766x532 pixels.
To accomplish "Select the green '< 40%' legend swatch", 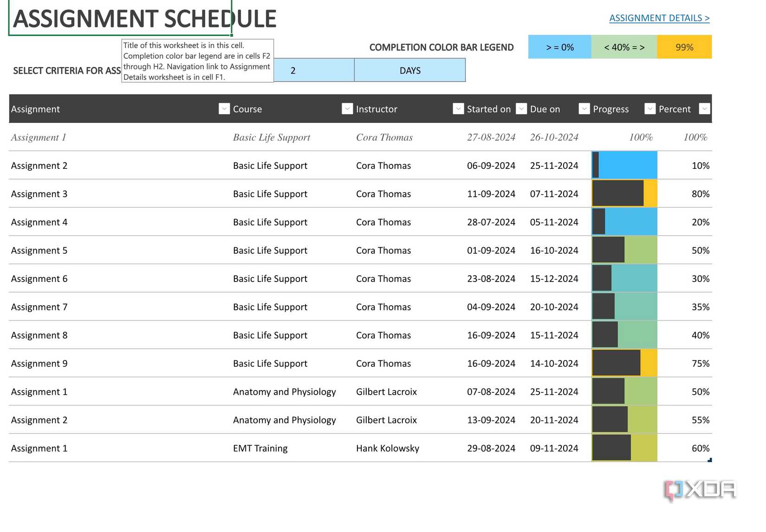I will click(624, 47).
